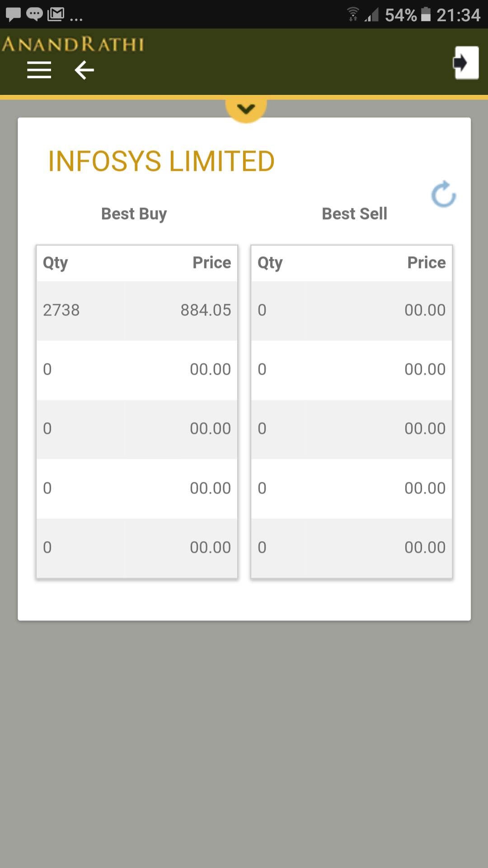
Task: Refresh the market depth data
Action: pos(444,194)
